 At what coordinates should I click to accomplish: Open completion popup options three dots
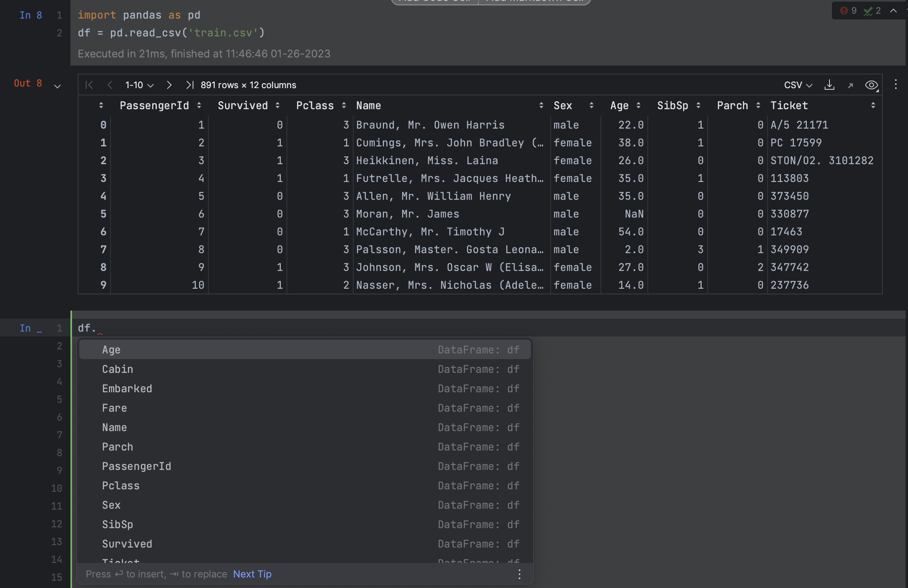click(520, 574)
